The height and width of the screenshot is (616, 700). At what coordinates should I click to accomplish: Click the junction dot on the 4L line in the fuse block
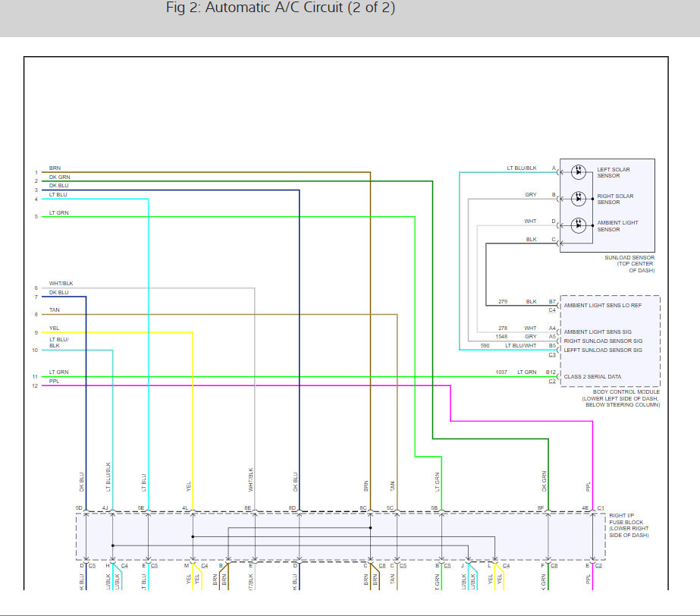click(x=193, y=536)
